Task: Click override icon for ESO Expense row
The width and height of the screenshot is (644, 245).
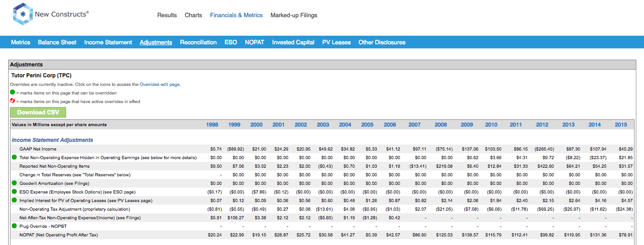Action: pyautogui.click(x=14, y=192)
